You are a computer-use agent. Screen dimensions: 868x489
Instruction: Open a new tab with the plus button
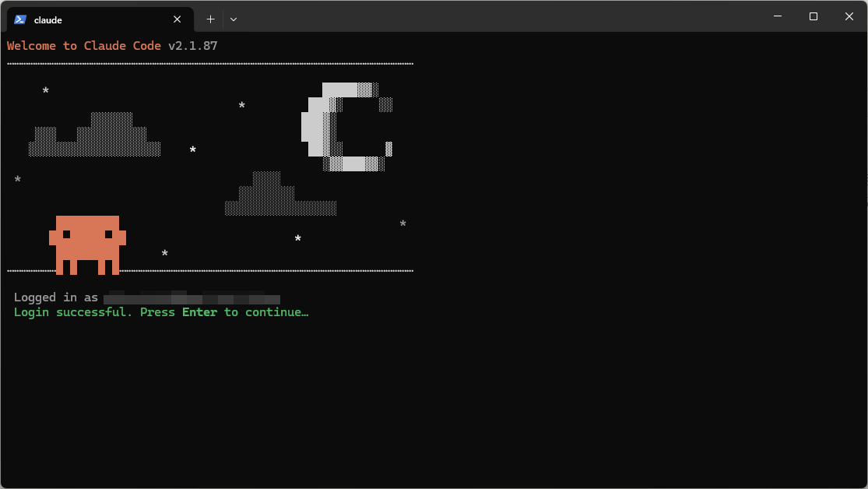click(x=210, y=19)
